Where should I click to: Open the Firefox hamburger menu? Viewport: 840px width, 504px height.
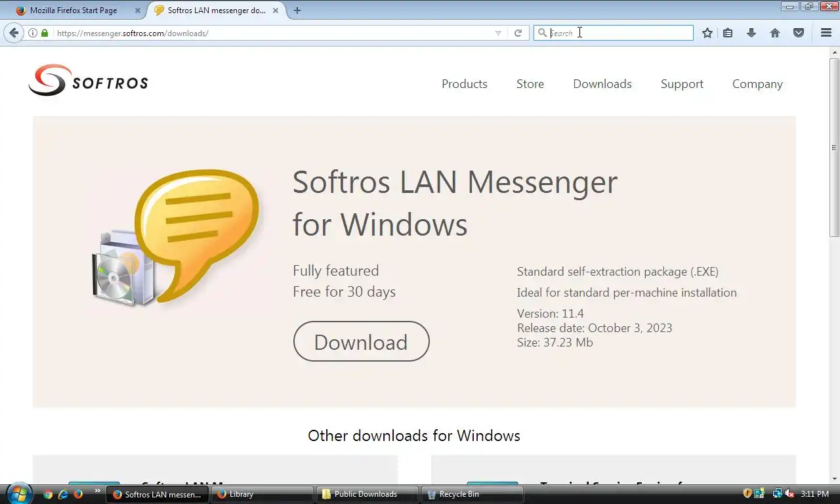click(x=826, y=33)
